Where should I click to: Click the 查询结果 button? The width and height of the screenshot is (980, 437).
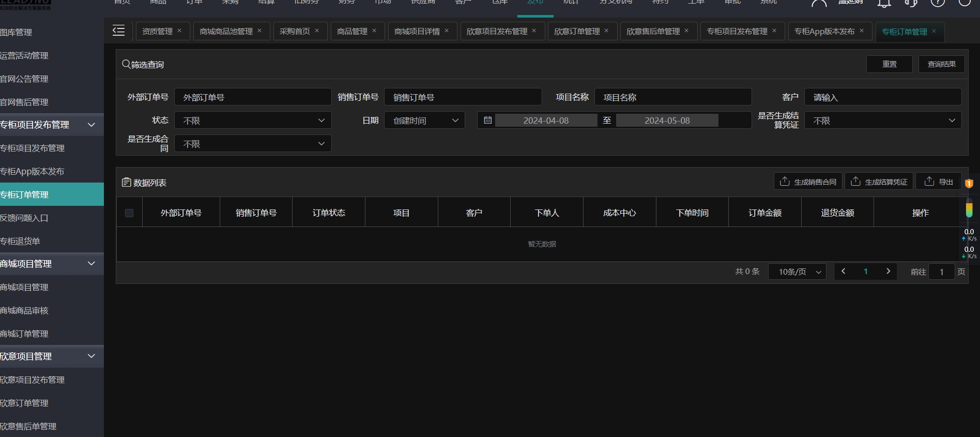point(942,64)
